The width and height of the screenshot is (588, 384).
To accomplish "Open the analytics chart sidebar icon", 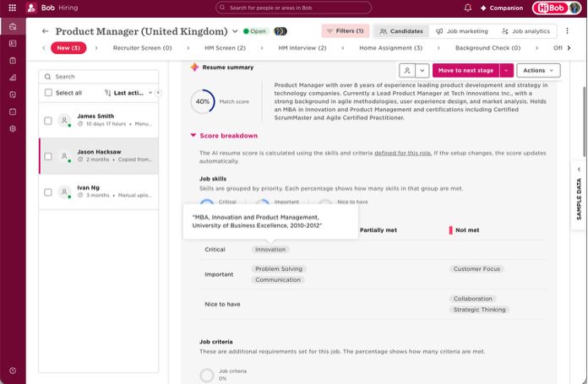I will click(13, 78).
